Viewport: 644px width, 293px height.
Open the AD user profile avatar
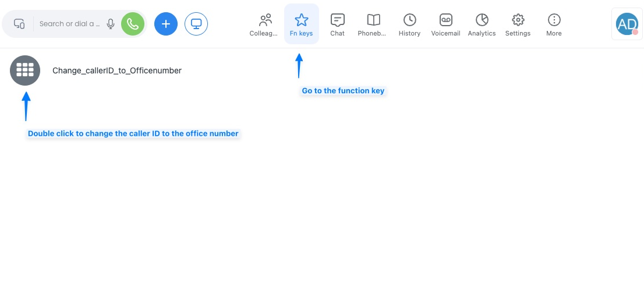click(x=626, y=24)
